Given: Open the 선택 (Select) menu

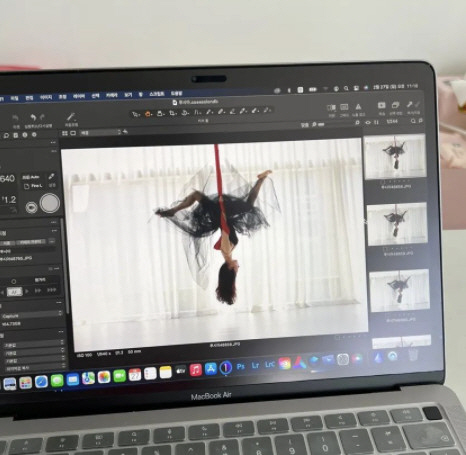Looking at the screenshot, I should coord(95,96).
